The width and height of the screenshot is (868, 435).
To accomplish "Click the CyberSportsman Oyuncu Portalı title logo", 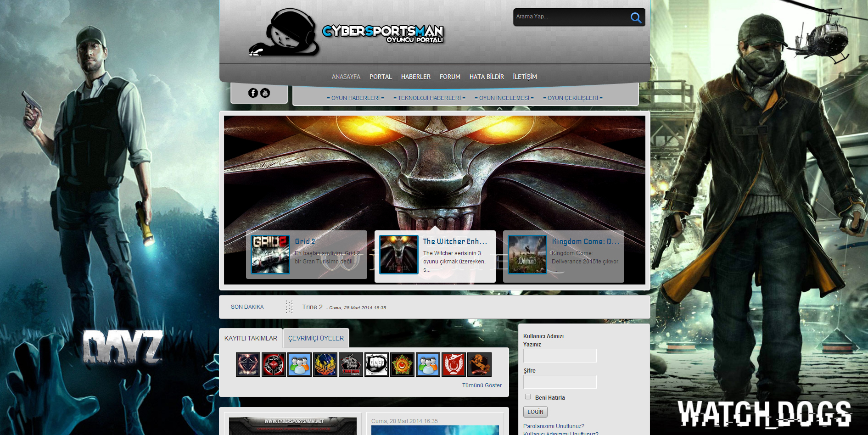I will 383,33.
